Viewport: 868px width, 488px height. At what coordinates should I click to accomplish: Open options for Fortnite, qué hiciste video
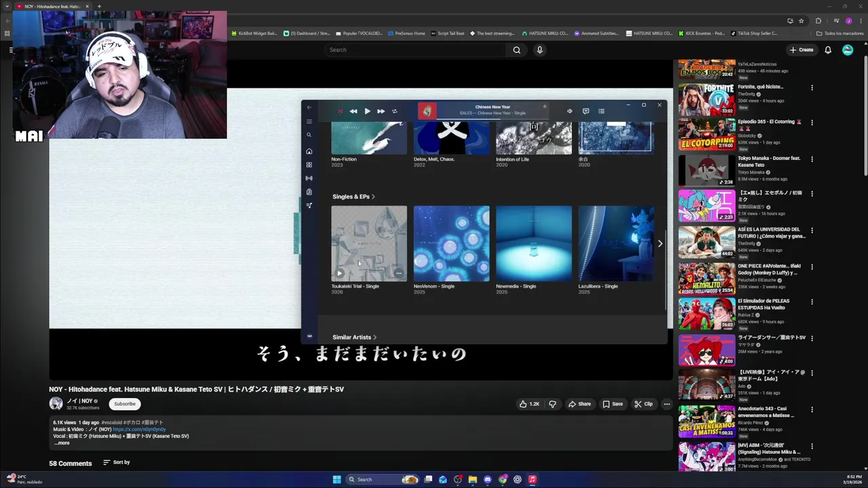(812, 87)
